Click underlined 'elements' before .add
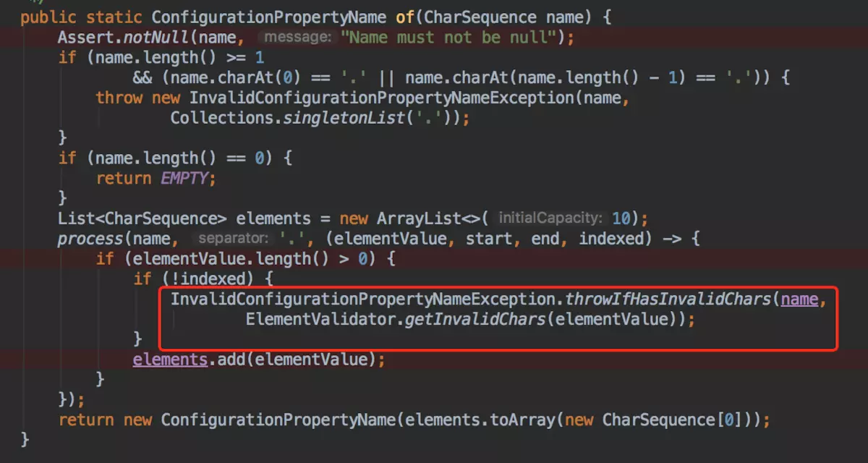 [x=170, y=359]
